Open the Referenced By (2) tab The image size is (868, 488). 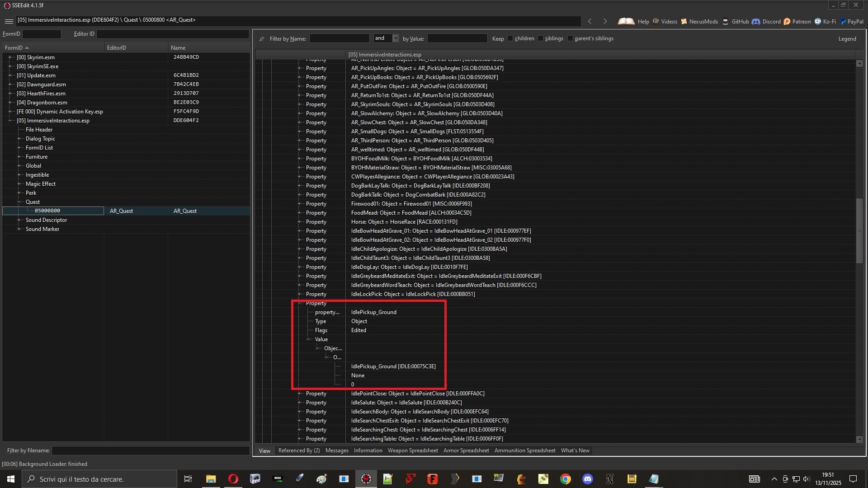point(299,450)
